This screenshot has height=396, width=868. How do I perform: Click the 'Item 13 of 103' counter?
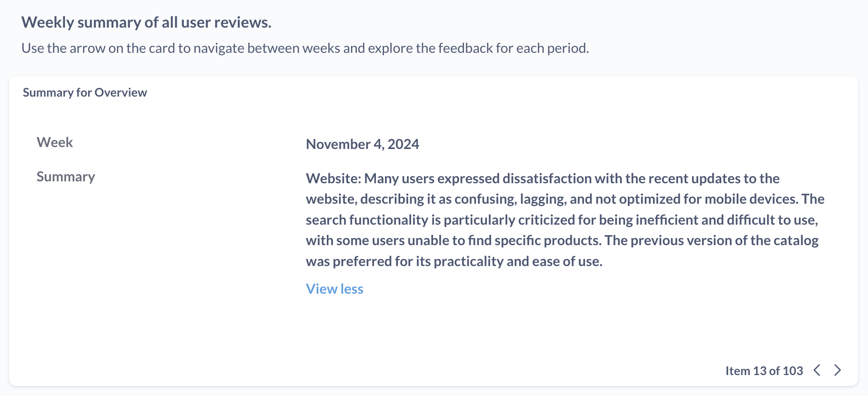pyautogui.click(x=763, y=370)
